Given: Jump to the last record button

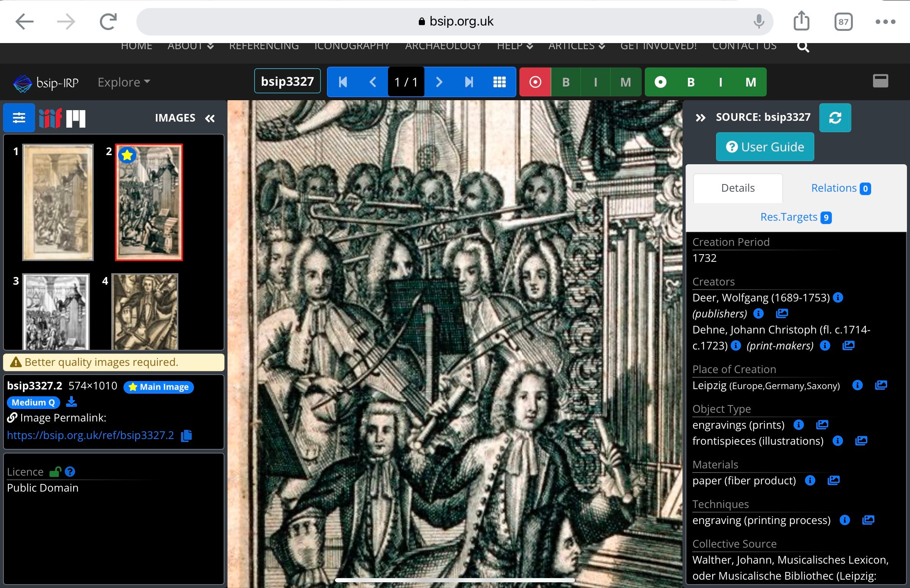Looking at the screenshot, I should (469, 82).
